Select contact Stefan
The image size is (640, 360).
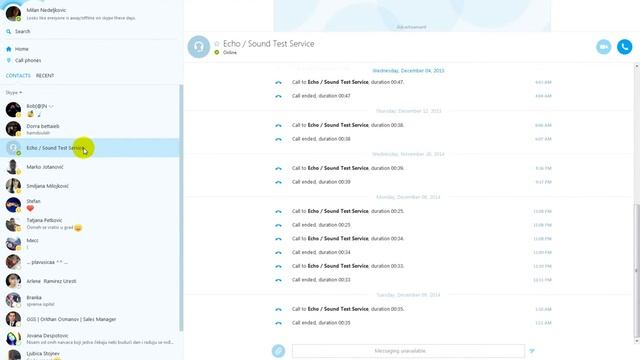pyautogui.click(x=89, y=205)
